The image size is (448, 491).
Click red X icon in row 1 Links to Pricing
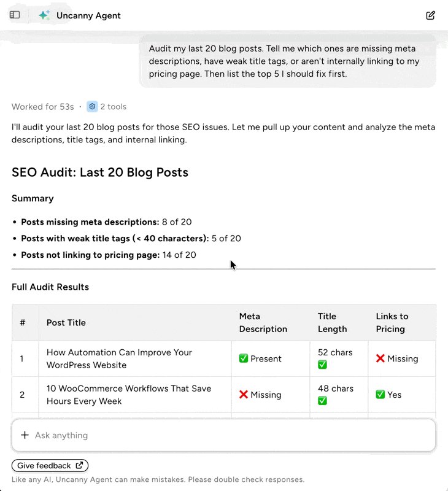pos(380,358)
